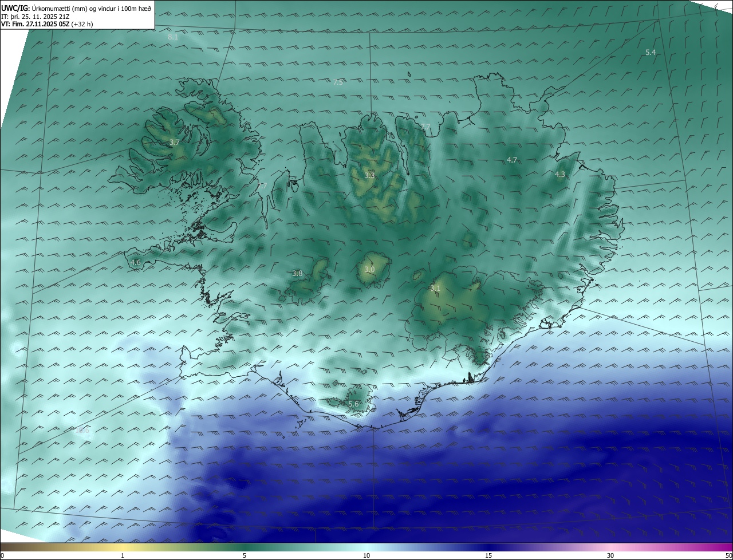Click the colour scale tick labelled 1
Screen dimensions: 733x560
123,555
